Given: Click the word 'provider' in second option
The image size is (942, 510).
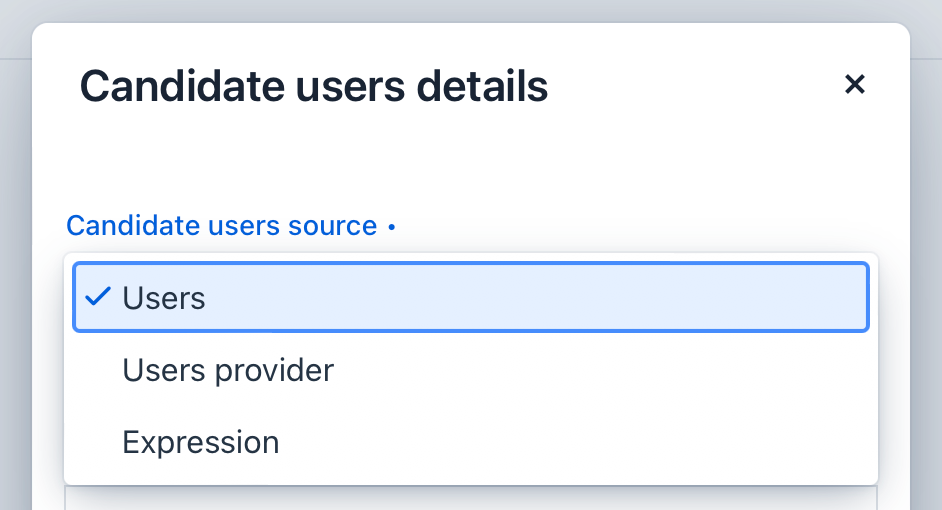Looking at the screenshot, I should tap(273, 371).
